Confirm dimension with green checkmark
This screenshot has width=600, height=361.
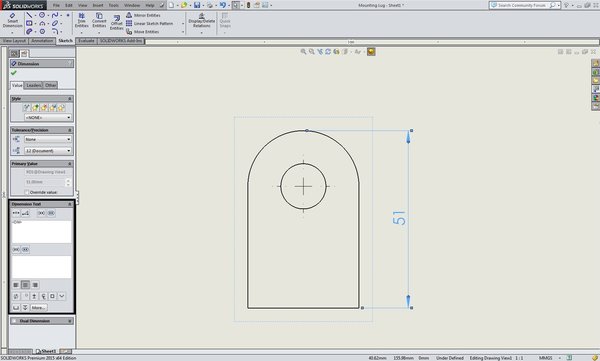pos(14,73)
